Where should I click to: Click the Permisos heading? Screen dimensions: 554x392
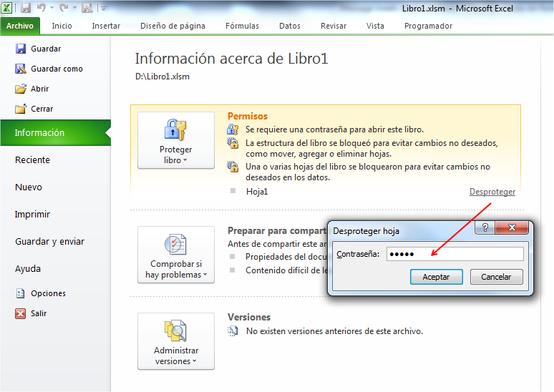pos(248,116)
